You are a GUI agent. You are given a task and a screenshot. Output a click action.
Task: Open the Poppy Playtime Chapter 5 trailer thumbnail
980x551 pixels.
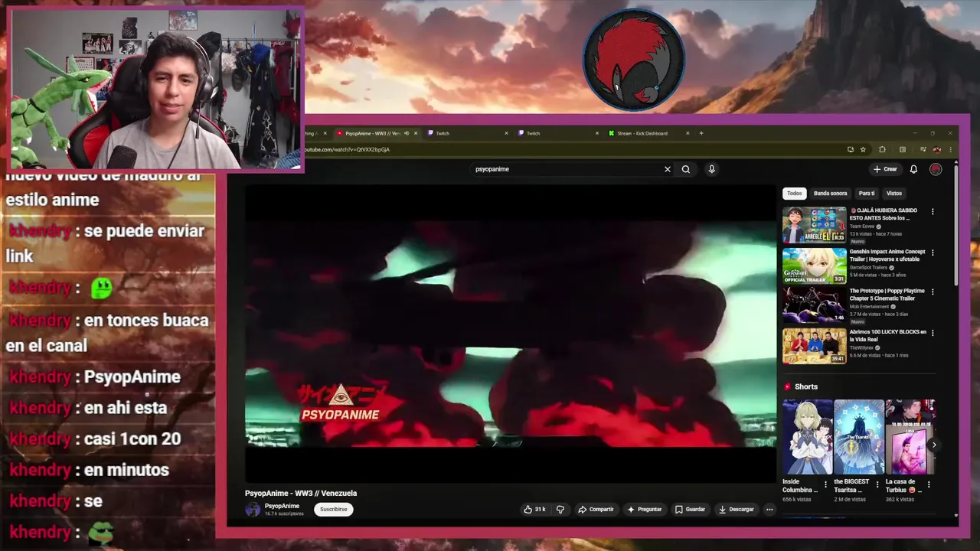pyautogui.click(x=814, y=305)
